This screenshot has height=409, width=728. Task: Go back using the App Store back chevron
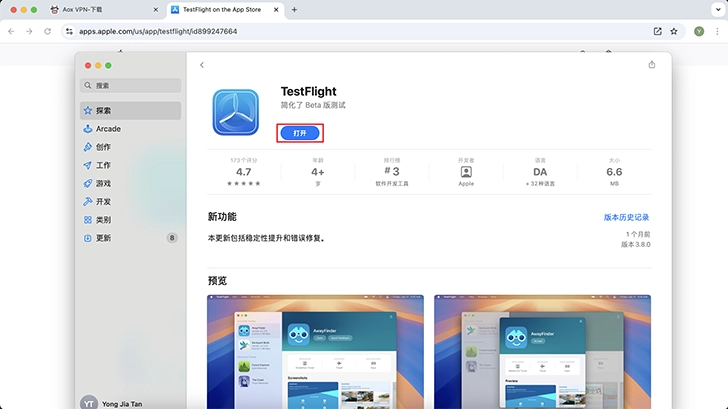202,65
